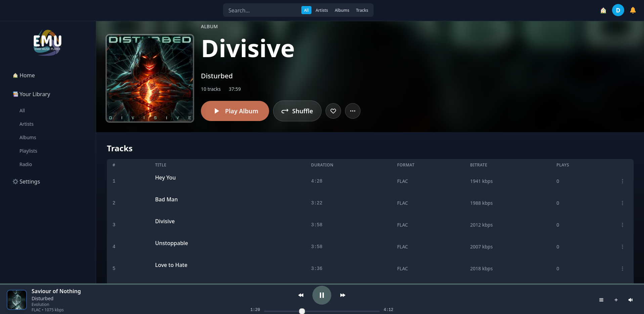The width and height of the screenshot is (644, 314).
Task: Skip to previous track
Action: point(301,295)
